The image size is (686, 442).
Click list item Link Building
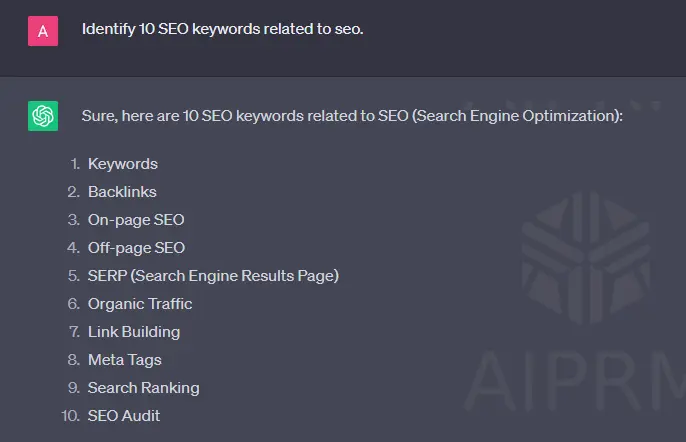[x=134, y=332]
